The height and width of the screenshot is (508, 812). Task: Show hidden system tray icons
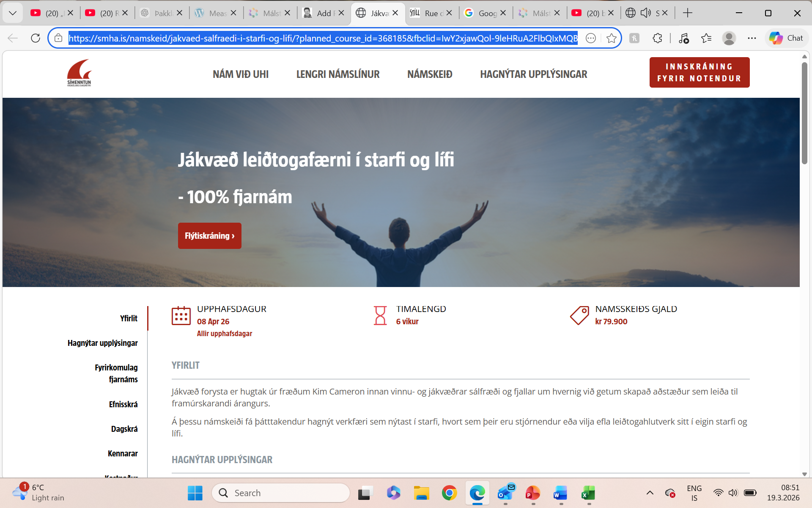(x=650, y=493)
